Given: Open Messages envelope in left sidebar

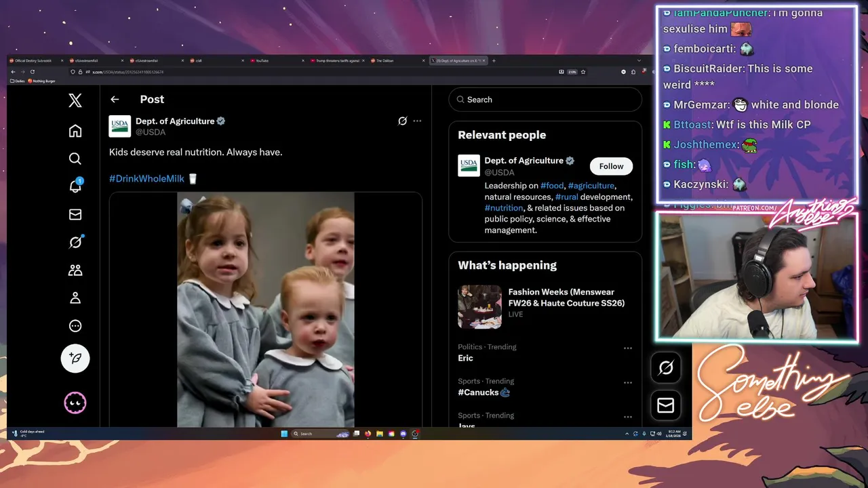Looking at the screenshot, I should click(x=75, y=214).
